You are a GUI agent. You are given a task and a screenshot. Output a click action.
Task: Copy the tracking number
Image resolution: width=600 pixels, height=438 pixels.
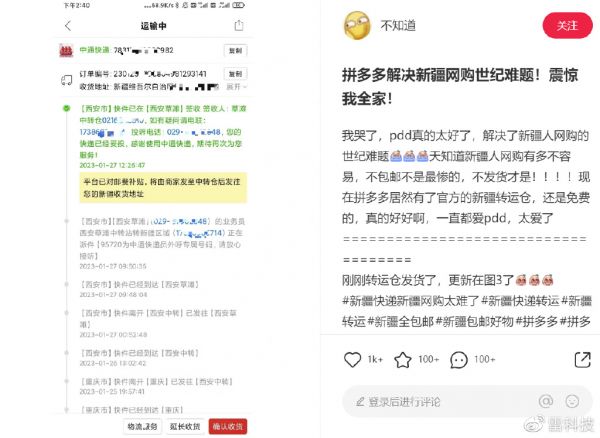235,50
